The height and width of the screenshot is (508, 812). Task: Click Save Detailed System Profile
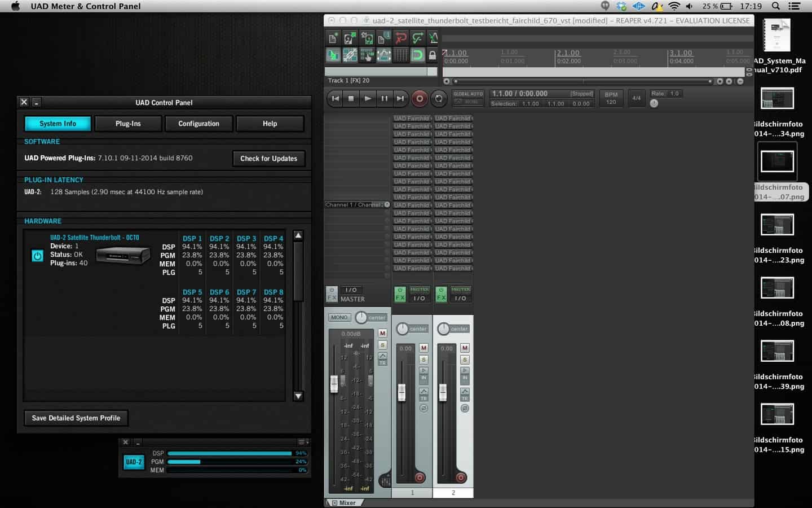click(x=76, y=418)
